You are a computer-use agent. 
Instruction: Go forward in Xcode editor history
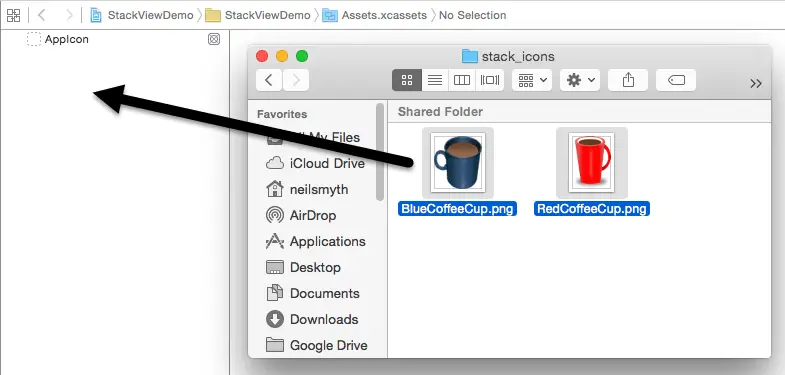point(69,15)
